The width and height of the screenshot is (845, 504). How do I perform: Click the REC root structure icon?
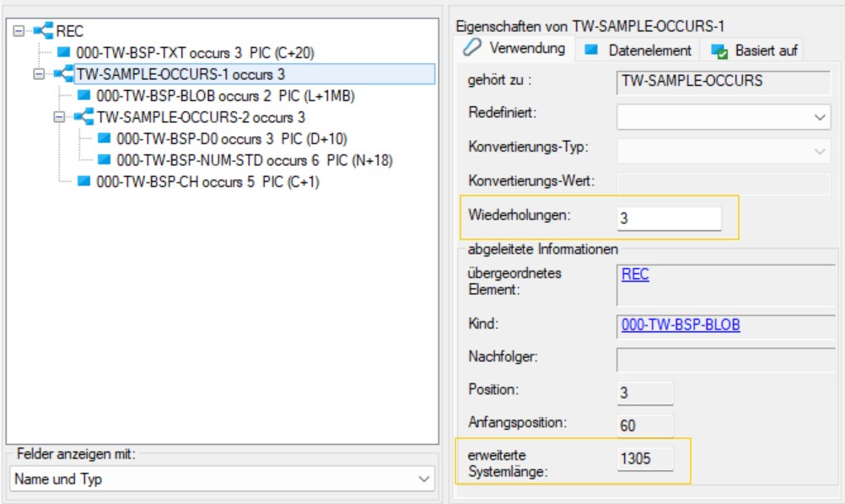tap(44, 31)
